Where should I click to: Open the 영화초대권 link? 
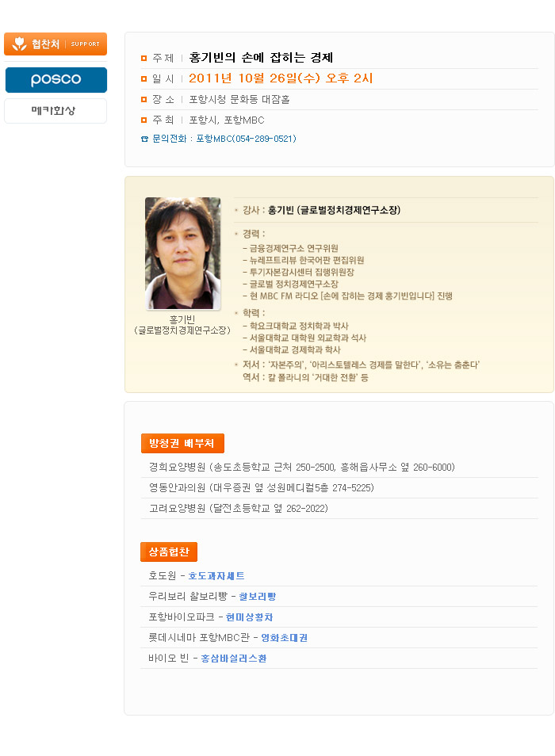coord(284,638)
